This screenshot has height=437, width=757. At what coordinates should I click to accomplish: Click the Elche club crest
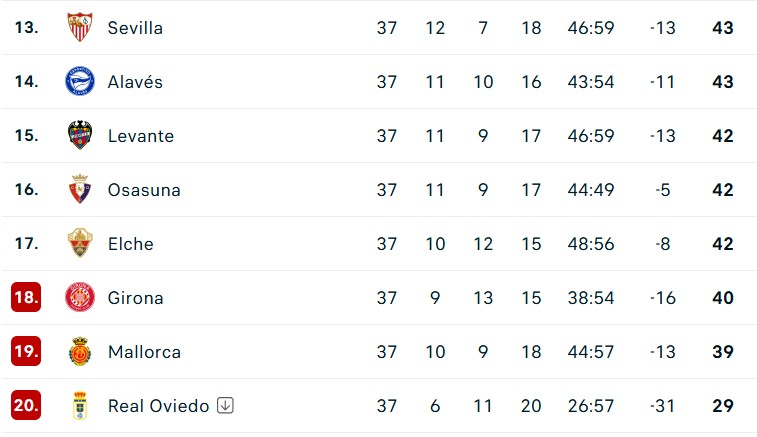coord(80,243)
